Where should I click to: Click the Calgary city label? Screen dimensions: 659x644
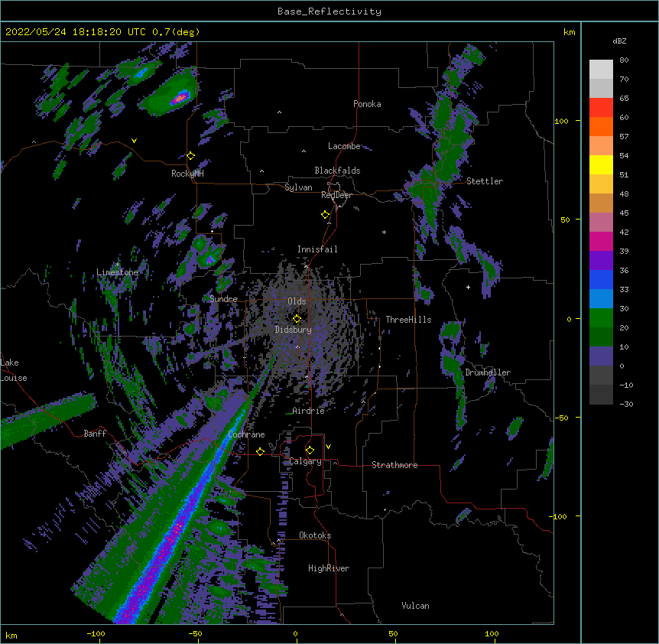[305, 461]
